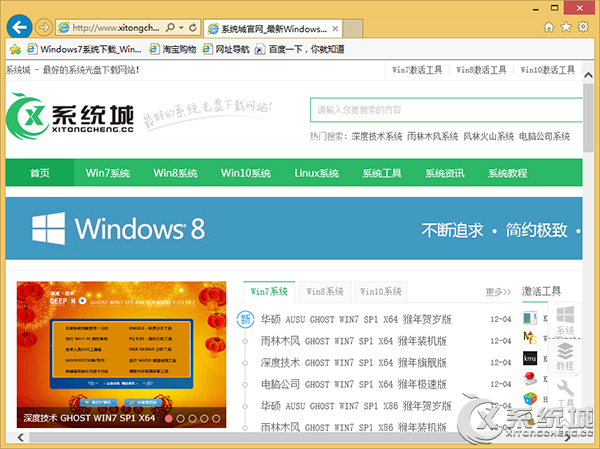Click the add-to-favorites-bar star icon

[15, 49]
